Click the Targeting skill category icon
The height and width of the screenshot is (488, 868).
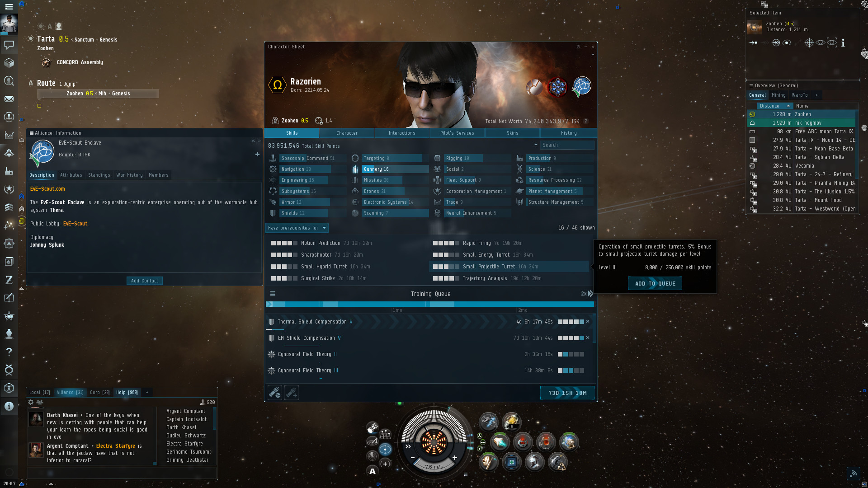355,158
